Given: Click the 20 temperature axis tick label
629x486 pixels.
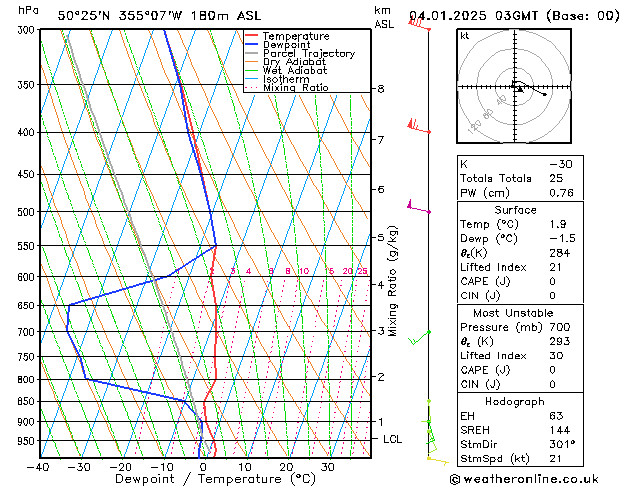Looking at the screenshot, I should [x=286, y=467].
